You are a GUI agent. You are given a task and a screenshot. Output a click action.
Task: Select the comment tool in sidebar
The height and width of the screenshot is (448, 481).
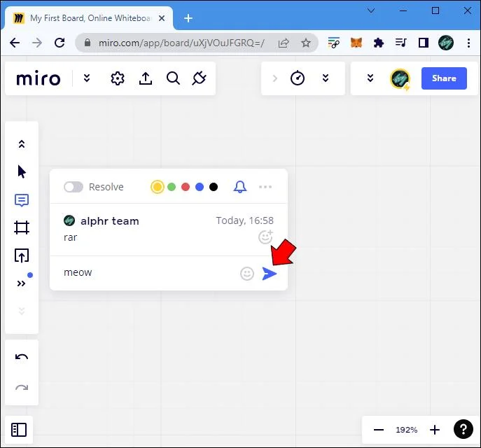pos(22,200)
